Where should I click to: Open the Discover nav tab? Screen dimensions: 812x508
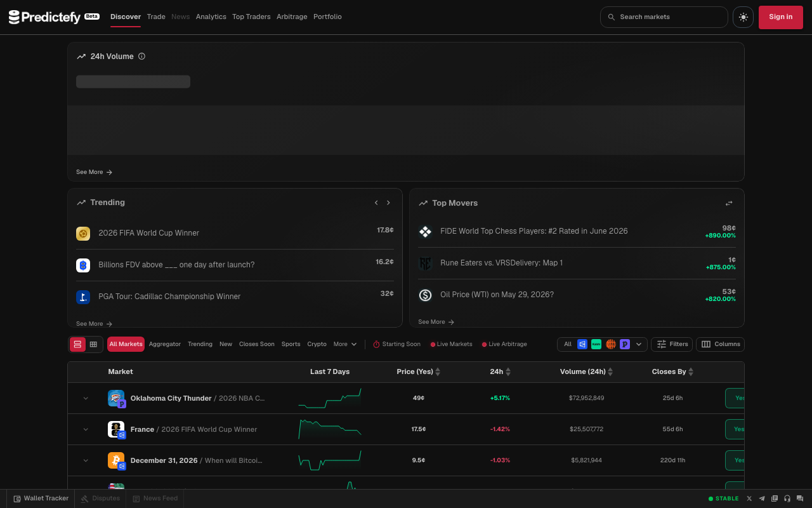(x=126, y=17)
